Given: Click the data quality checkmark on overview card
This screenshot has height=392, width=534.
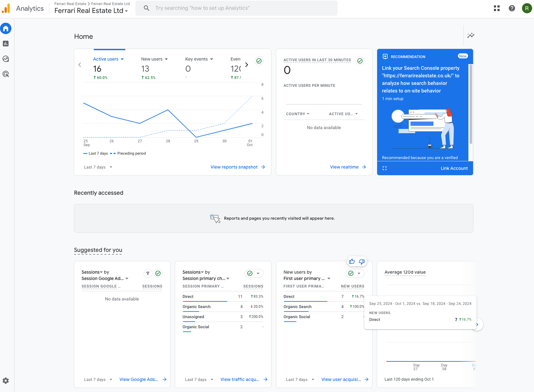Looking at the screenshot, I should tap(259, 61).
